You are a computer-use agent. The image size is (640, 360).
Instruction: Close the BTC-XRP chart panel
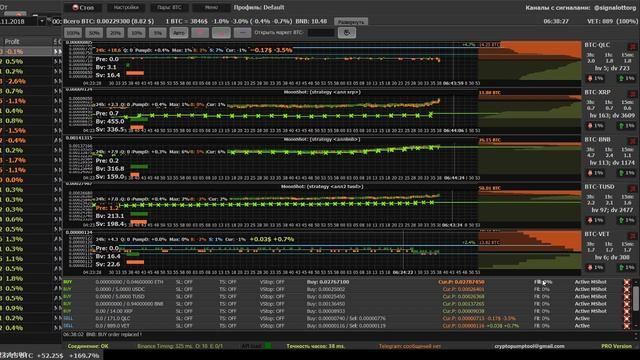[x=632, y=93]
